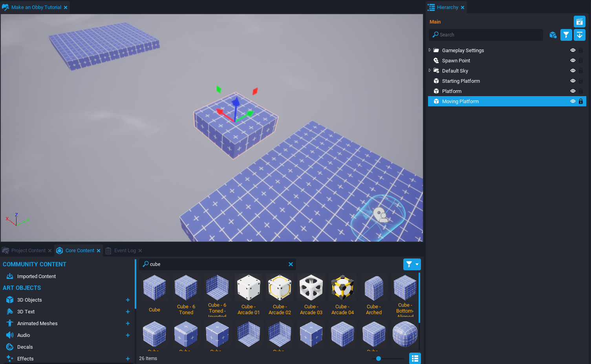Image resolution: width=591 pixels, height=364 pixels.
Task: Select the networked cube icon beside Hierarchy search
Action: pyautogui.click(x=553, y=35)
